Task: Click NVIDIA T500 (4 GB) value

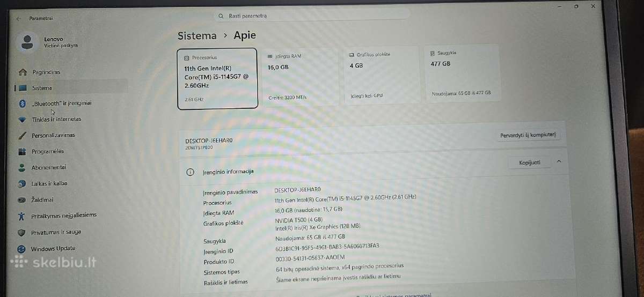Action: click(x=299, y=220)
